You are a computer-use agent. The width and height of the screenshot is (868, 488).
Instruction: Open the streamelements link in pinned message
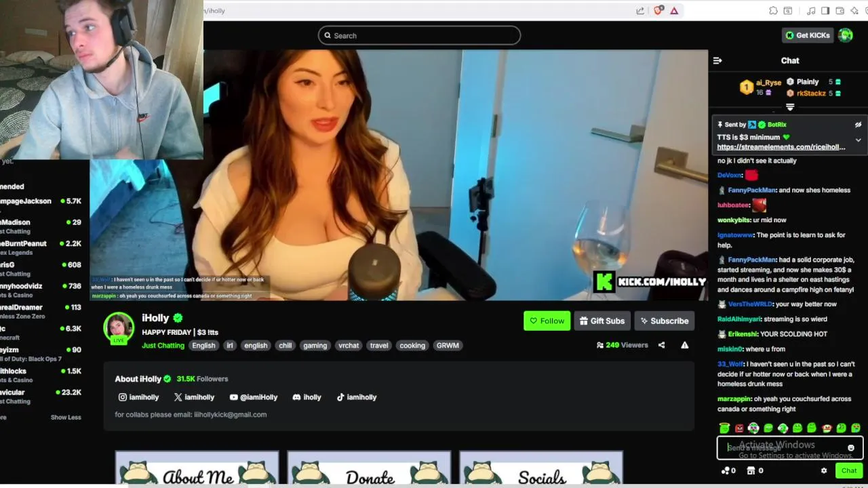click(x=781, y=147)
